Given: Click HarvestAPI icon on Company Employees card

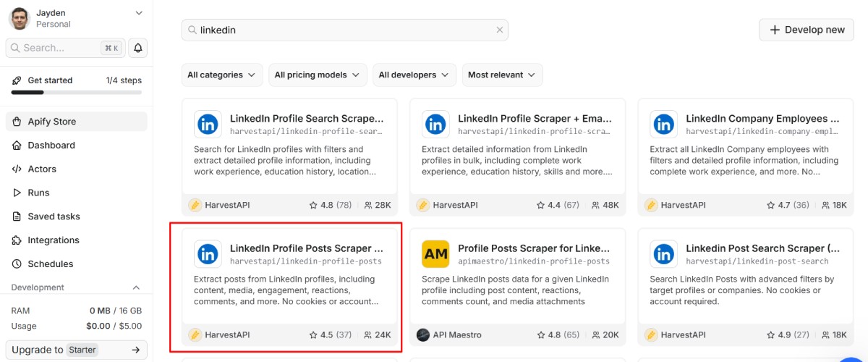Looking at the screenshot, I should (x=651, y=205).
